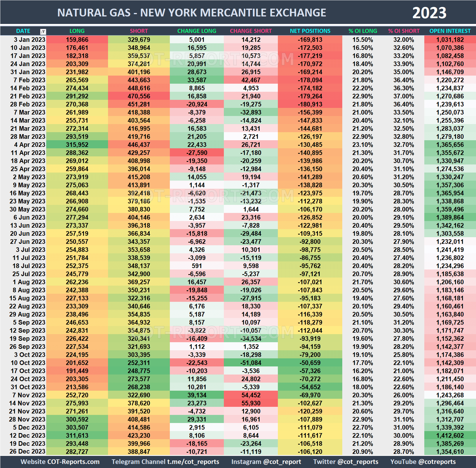Screen dimensions: 476x468
Task: Sort the table by LONG header
Action: pyautogui.click(x=77, y=31)
